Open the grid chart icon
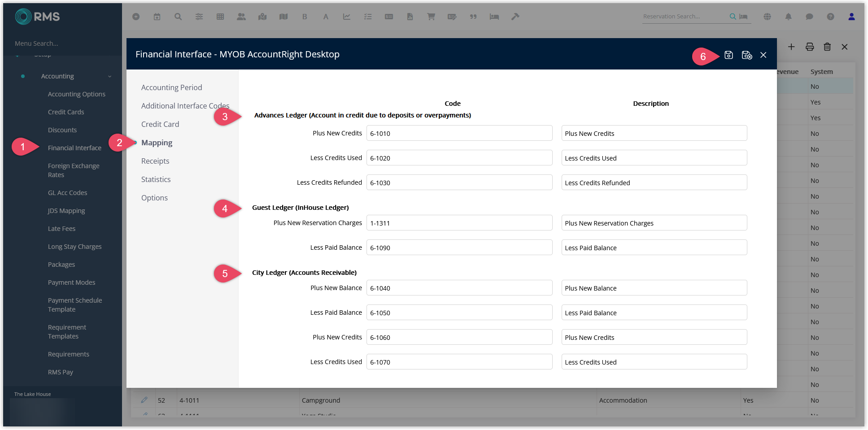 tap(220, 17)
